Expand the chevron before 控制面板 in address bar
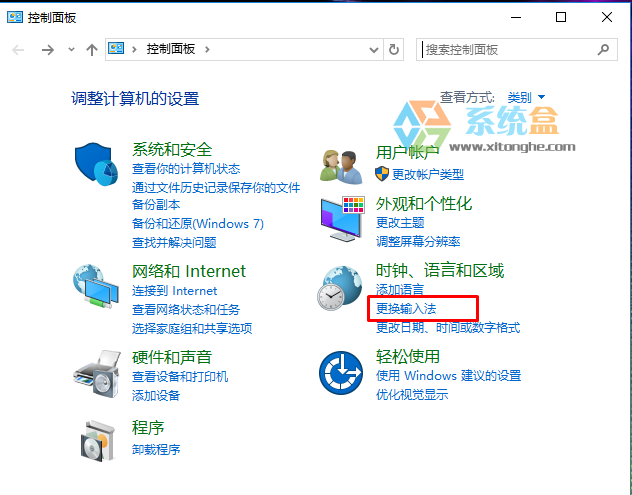 (x=134, y=49)
